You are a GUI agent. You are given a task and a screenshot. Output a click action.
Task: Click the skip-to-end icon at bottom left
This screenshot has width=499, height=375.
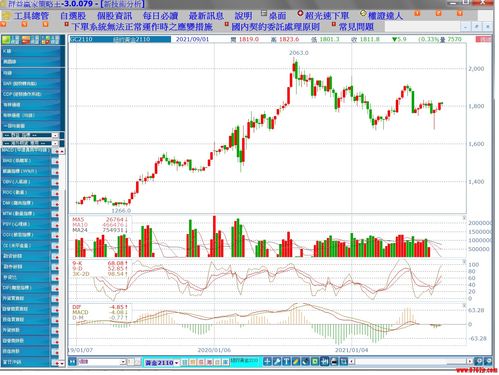(x=72, y=362)
